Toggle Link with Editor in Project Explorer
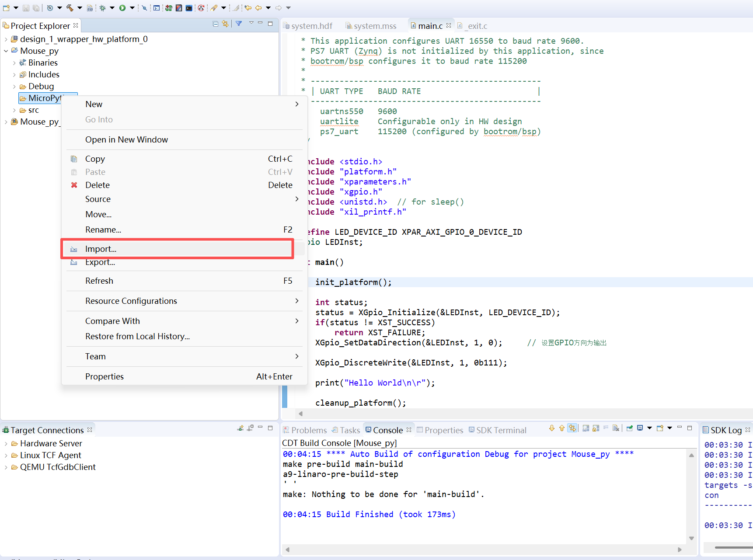Screen dimensions: 753x560 [225, 24]
